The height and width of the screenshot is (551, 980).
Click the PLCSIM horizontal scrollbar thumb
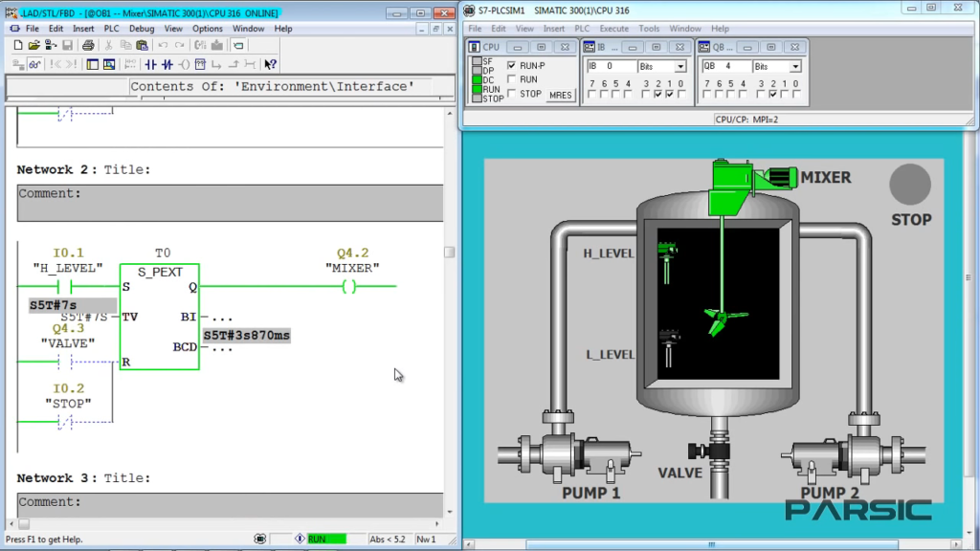pos(711,544)
